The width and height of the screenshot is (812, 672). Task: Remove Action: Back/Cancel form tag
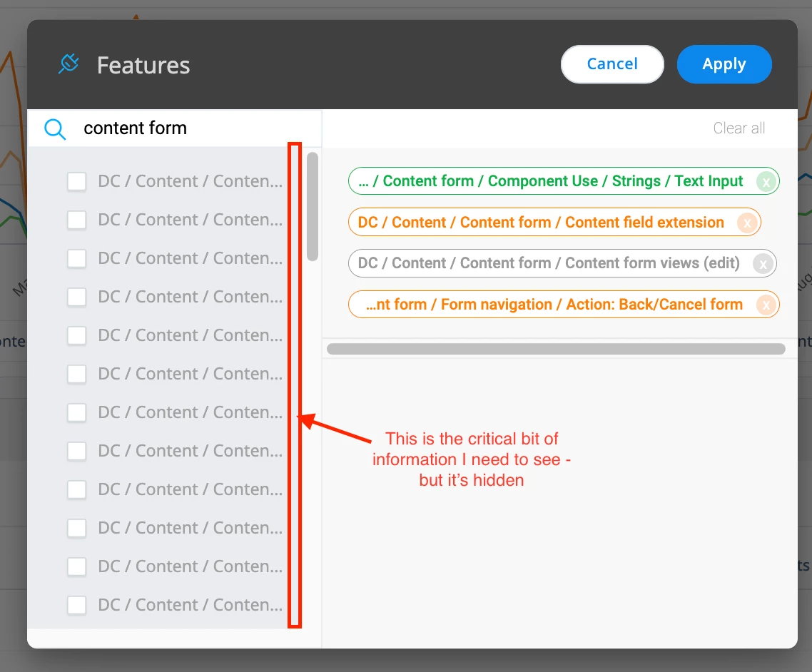click(x=766, y=305)
